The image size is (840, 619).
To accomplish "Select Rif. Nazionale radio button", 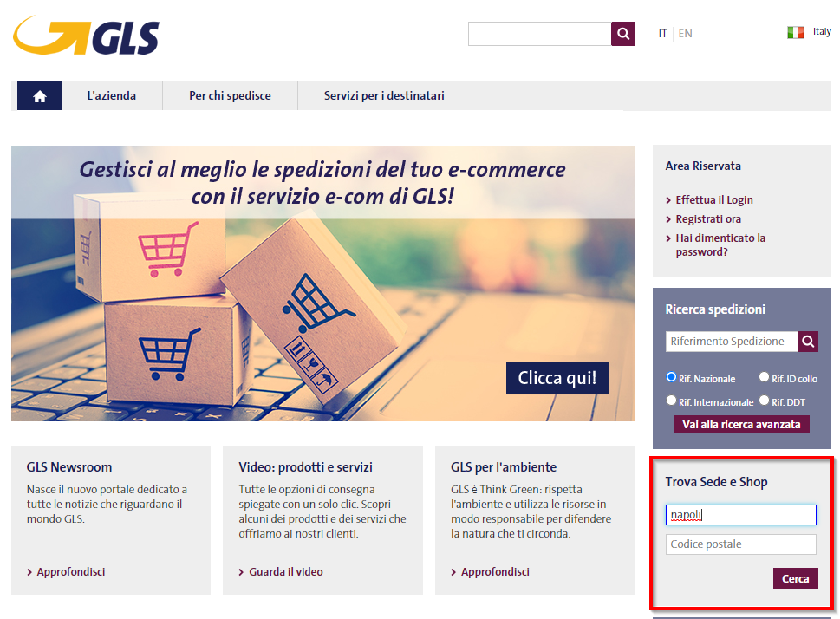I will (x=671, y=377).
